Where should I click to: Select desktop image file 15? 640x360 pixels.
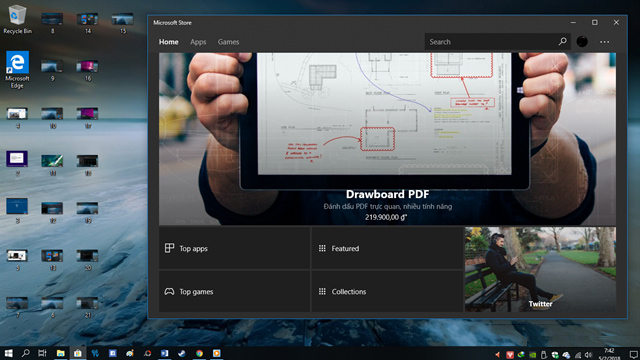point(123,23)
